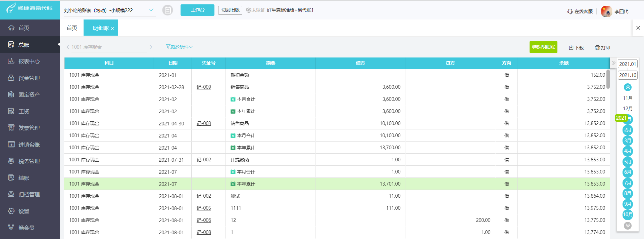Select 4月 in month timeline
The width and height of the screenshot is (644, 239).
[628, 151]
